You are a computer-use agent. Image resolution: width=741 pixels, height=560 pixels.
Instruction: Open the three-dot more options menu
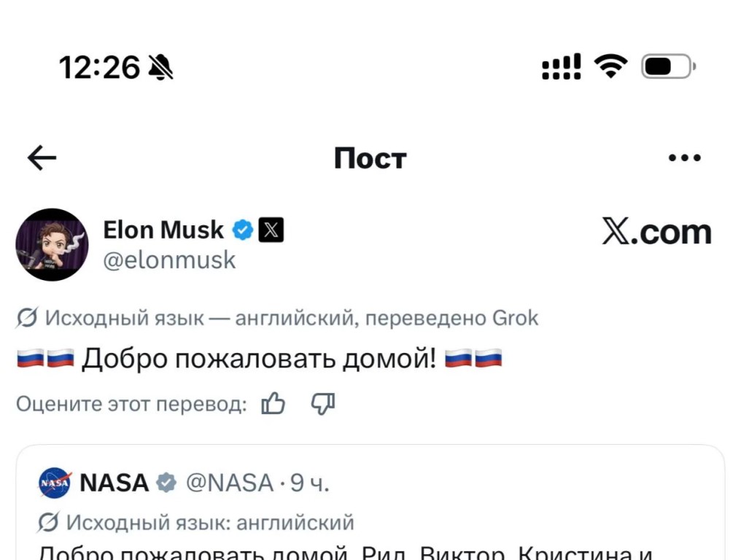point(685,157)
